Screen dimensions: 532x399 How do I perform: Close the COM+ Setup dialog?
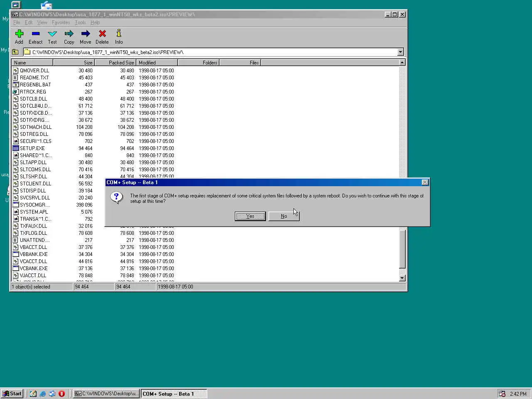click(425, 182)
